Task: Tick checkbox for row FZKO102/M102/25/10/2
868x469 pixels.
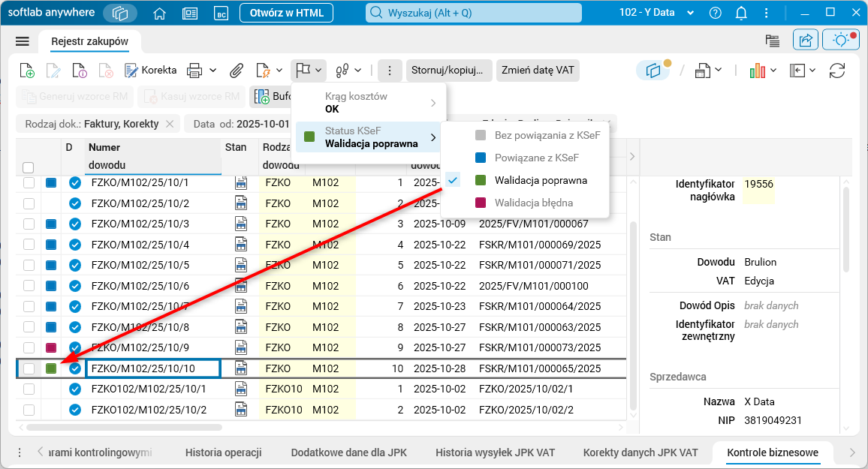Action: point(29,410)
